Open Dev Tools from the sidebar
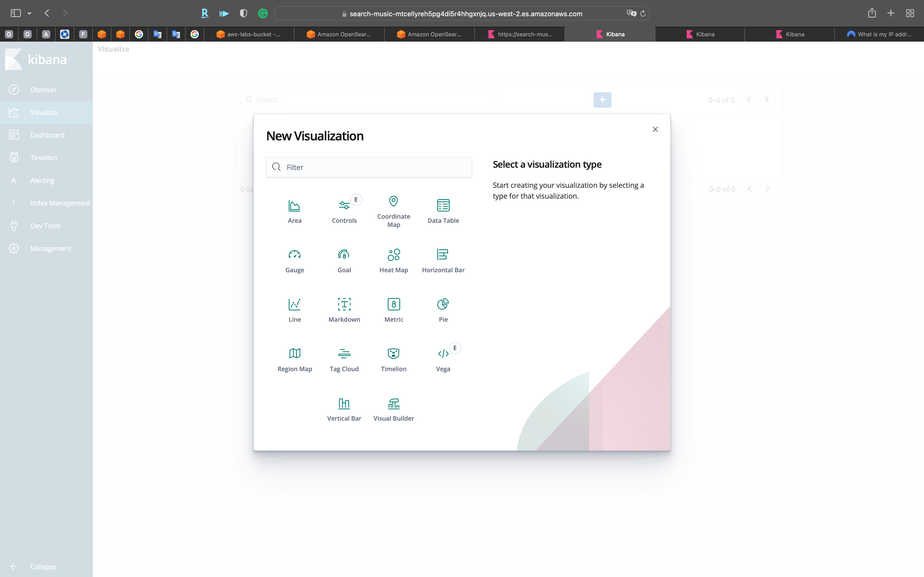 click(45, 226)
